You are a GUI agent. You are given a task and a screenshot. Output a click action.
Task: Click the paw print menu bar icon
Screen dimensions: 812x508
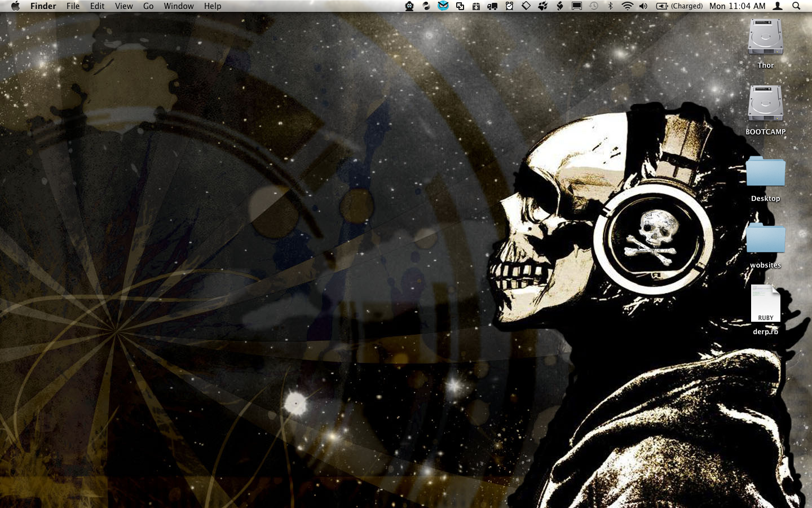point(543,6)
